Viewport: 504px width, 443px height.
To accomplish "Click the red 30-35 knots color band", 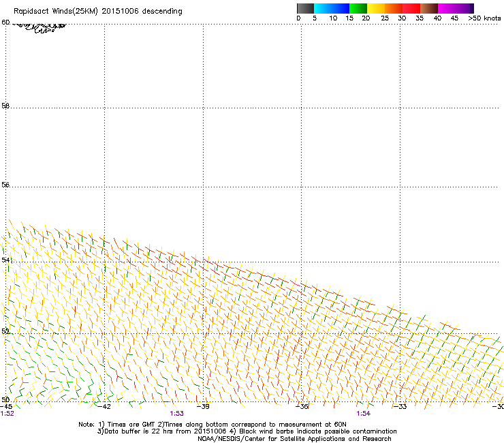I will click(411, 8).
